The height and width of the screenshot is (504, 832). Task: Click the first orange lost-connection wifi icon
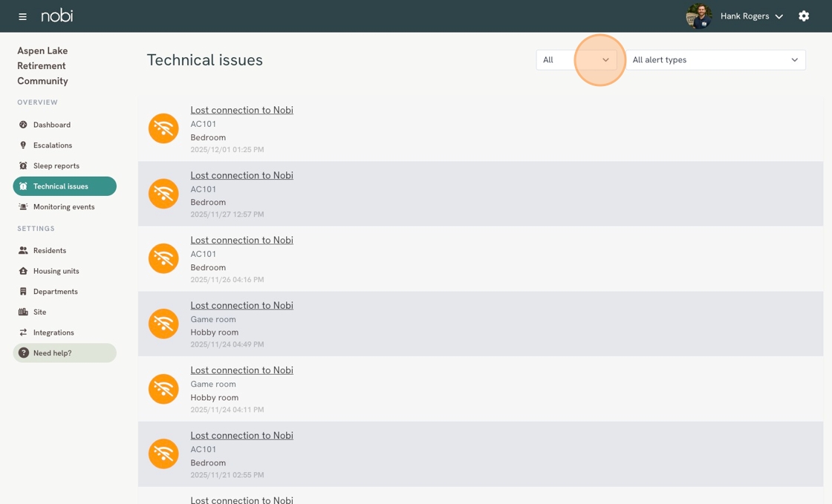(x=163, y=128)
